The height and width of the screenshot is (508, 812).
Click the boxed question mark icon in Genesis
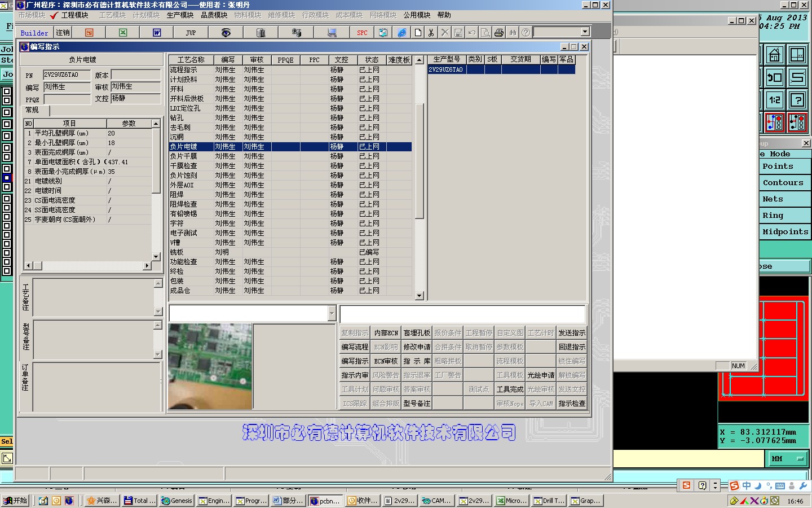tap(797, 100)
